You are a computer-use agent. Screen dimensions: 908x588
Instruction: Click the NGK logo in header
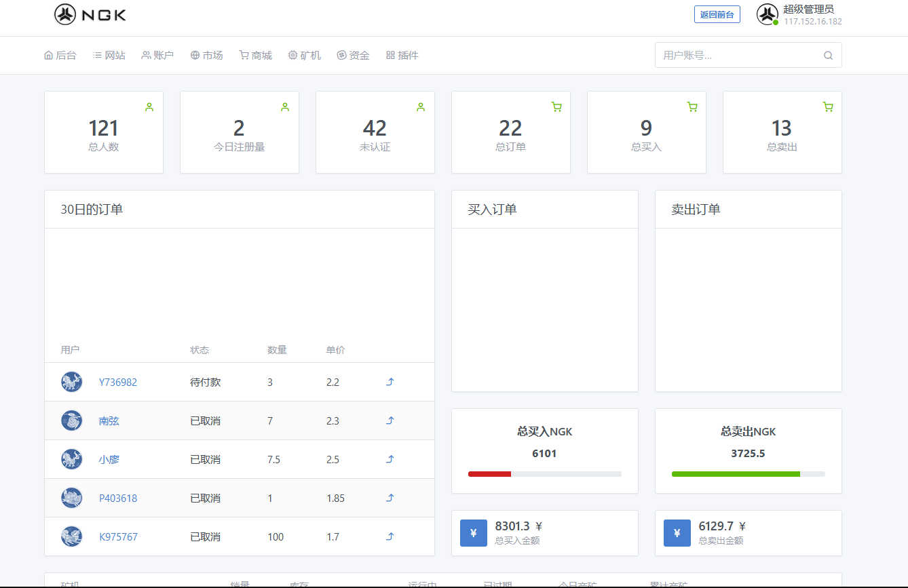(x=90, y=14)
